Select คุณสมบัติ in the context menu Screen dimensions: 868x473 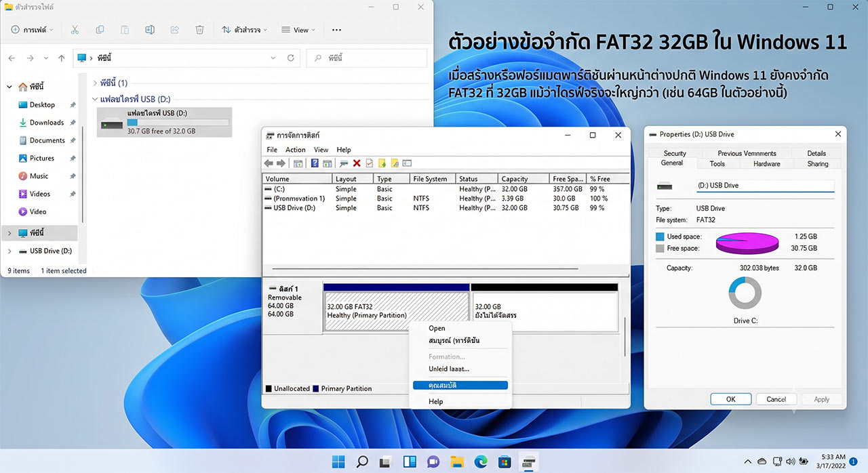(x=460, y=385)
